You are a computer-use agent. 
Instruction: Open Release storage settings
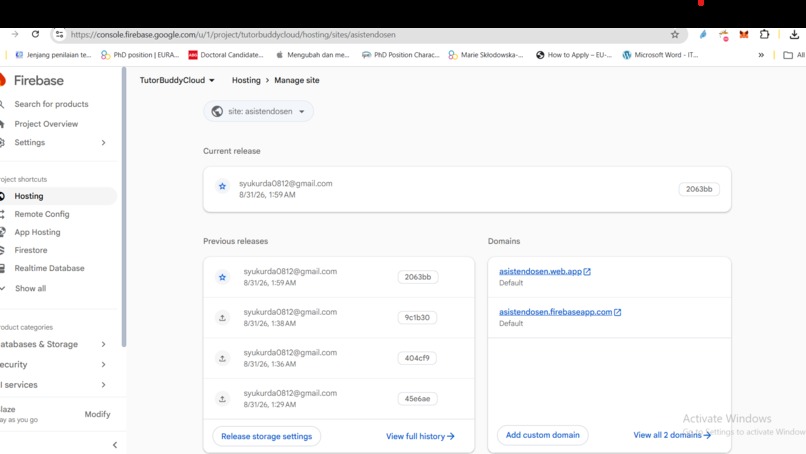(x=266, y=436)
